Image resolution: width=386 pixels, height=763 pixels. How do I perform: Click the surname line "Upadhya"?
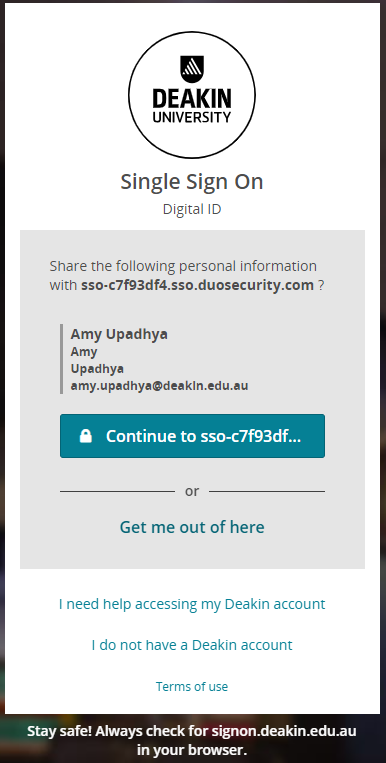click(97, 369)
